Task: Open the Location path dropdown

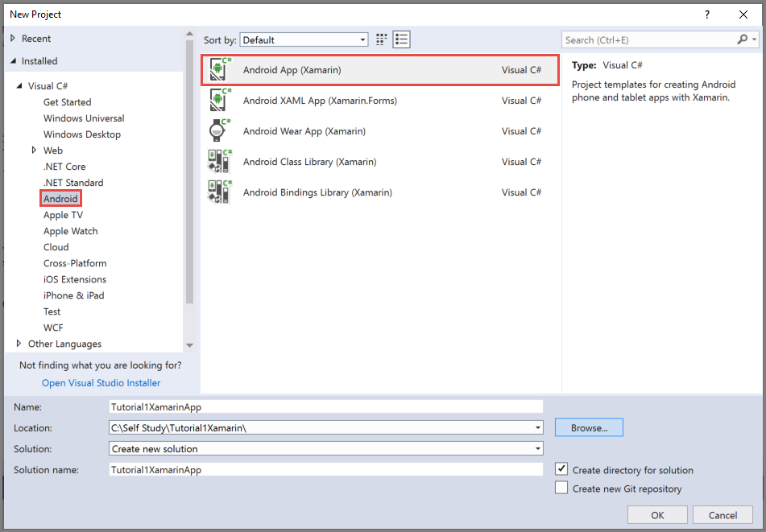Action: click(x=537, y=428)
